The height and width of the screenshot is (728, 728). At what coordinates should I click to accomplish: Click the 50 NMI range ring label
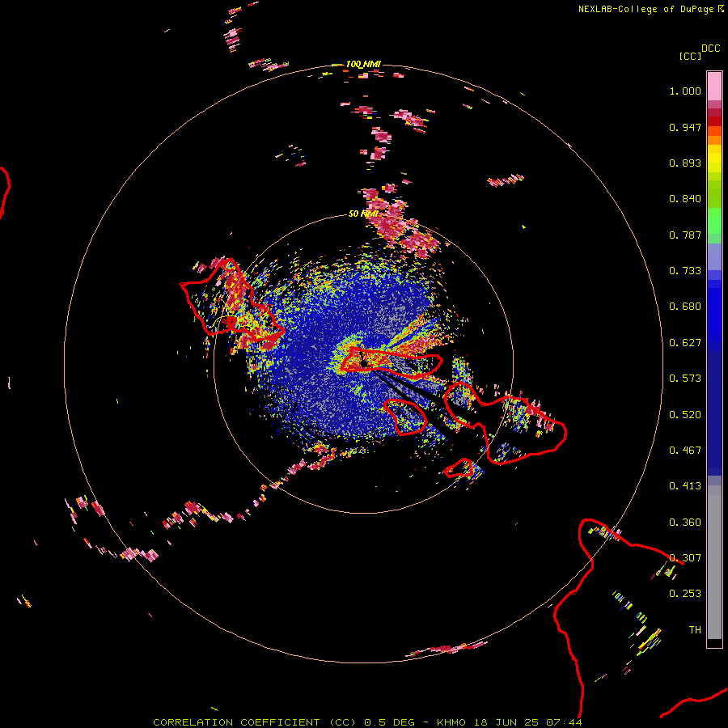(x=363, y=214)
